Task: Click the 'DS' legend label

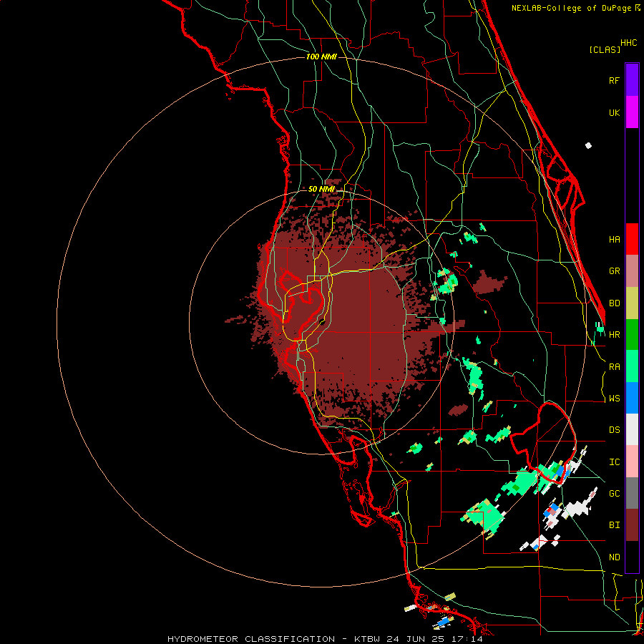Action: click(x=615, y=429)
